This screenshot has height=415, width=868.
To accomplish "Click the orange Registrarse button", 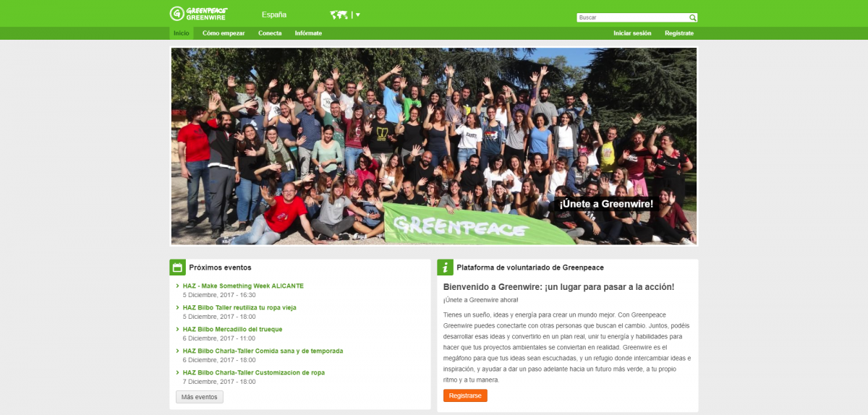I will (x=465, y=395).
